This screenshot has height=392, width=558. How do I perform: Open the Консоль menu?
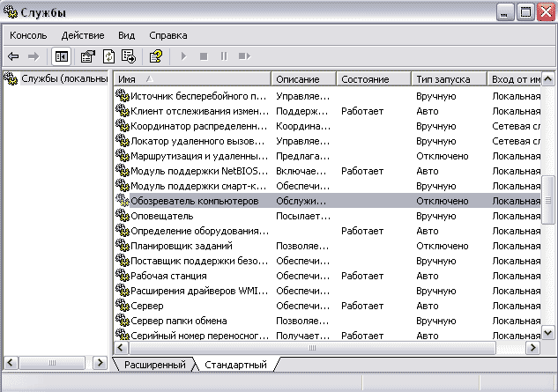click(x=28, y=35)
